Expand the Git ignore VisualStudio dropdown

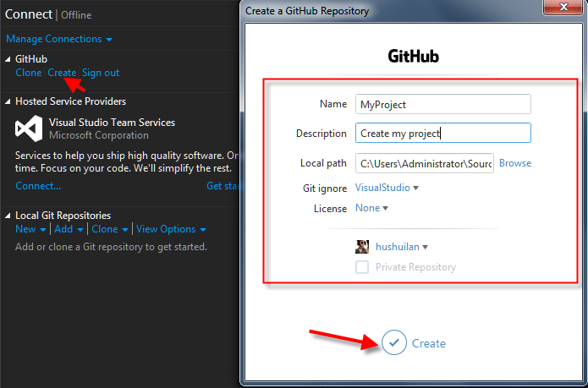pyautogui.click(x=387, y=188)
